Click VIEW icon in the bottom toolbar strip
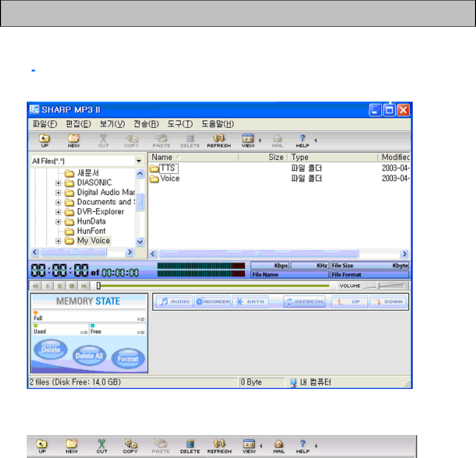The image size is (476, 458). point(249,446)
